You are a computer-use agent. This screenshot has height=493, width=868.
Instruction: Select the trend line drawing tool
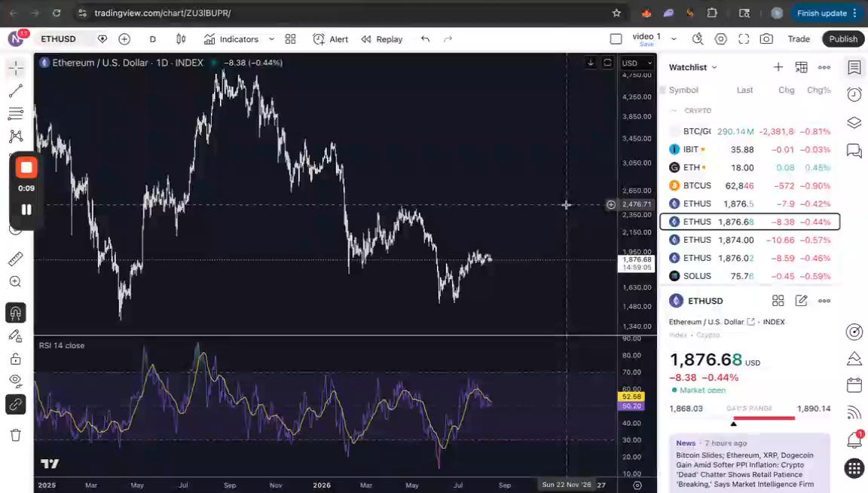tap(16, 90)
